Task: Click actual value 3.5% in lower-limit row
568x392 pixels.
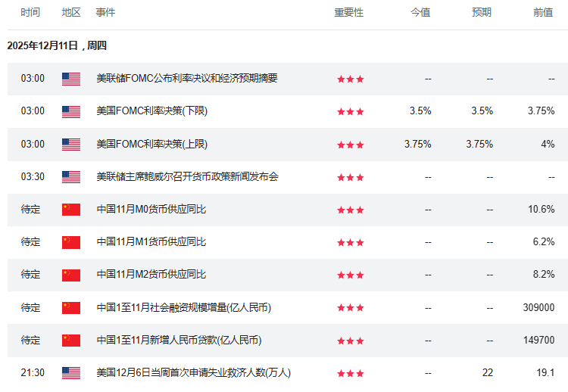Action: point(420,110)
